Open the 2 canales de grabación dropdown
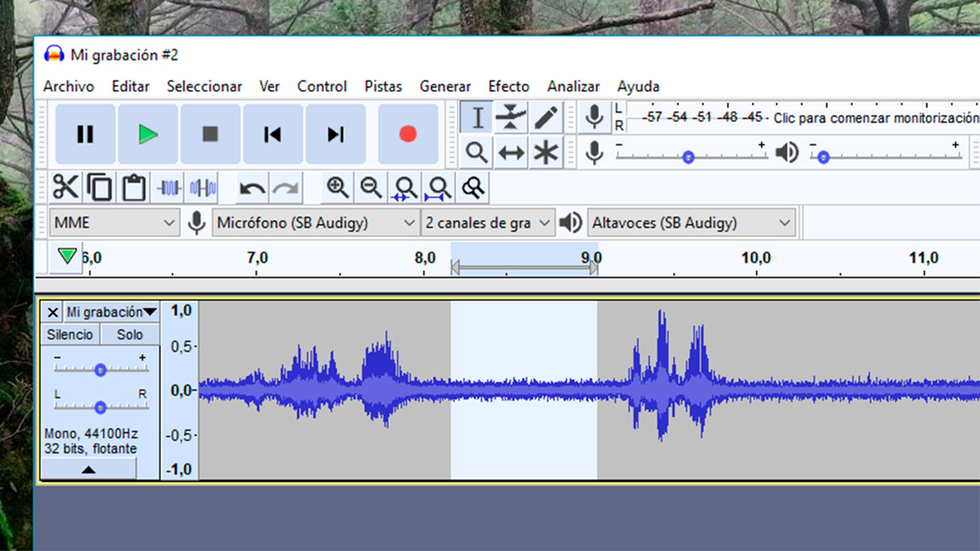 pos(488,223)
